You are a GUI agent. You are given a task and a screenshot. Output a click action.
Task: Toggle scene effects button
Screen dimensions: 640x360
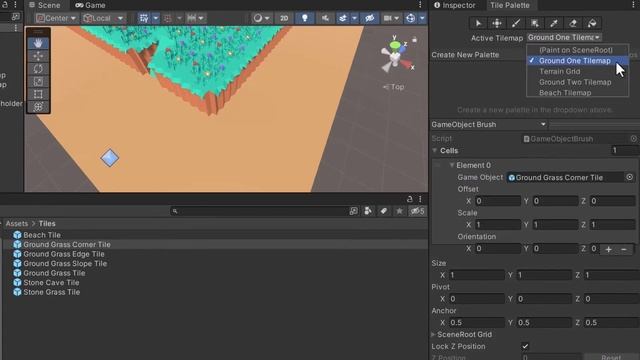pyautogui.click(x=343, y=18)
